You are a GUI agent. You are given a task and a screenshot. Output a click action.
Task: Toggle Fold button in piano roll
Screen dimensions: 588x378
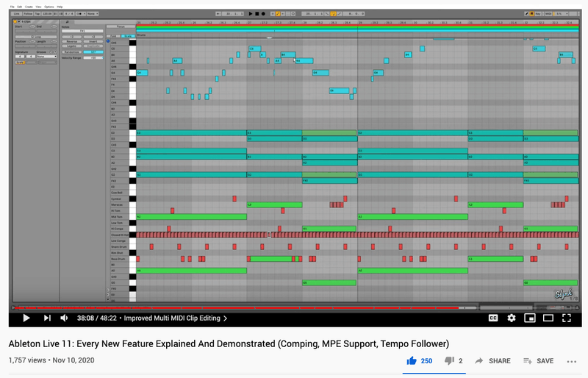(113, 36)
